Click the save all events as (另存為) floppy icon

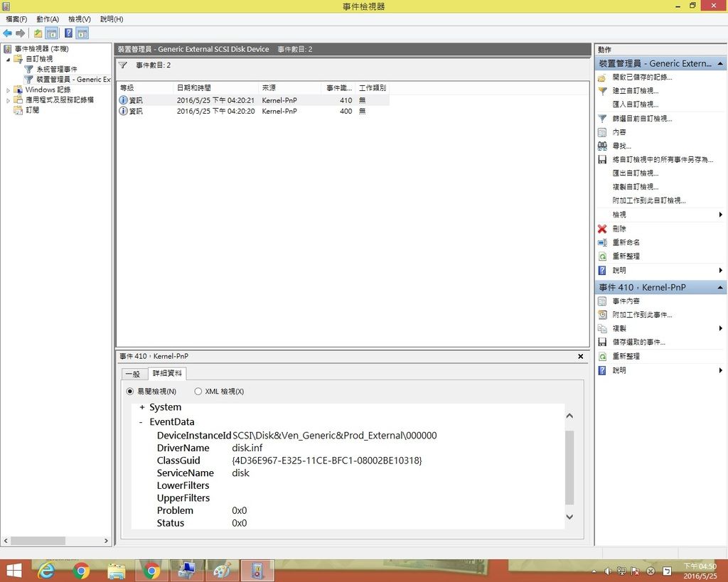point(602,160)
